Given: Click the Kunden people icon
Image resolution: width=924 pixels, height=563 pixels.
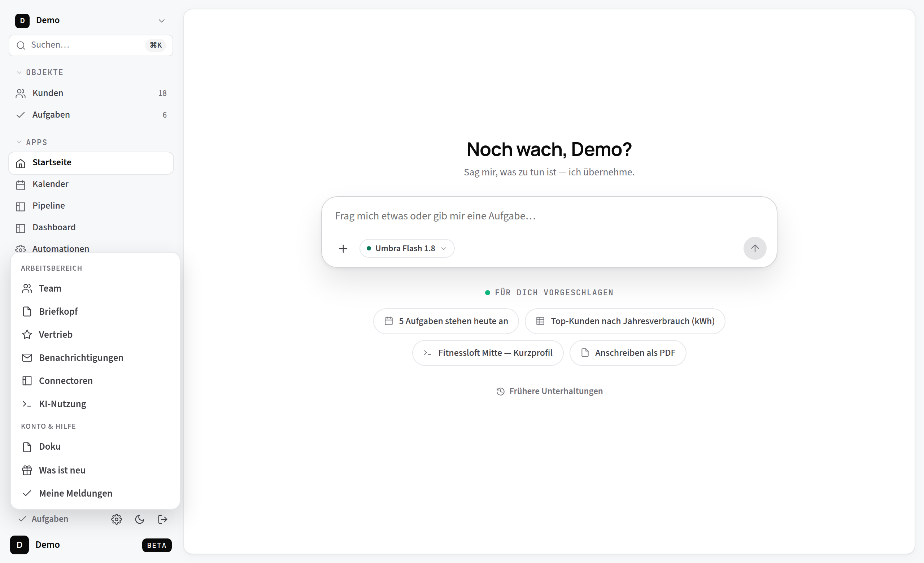Looking at the screenshot, I should 21,94.
